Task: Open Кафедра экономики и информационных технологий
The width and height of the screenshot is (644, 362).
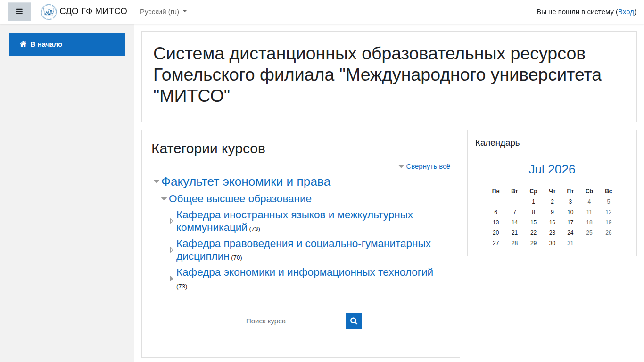Action: tap(305, 272)
